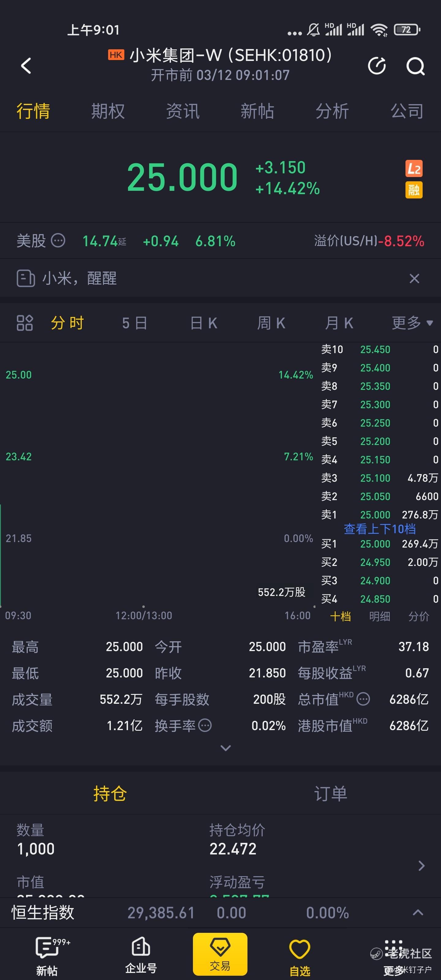
Task: Expand the 恒生指数 bar chevron
Action: [x=418, y=912]
